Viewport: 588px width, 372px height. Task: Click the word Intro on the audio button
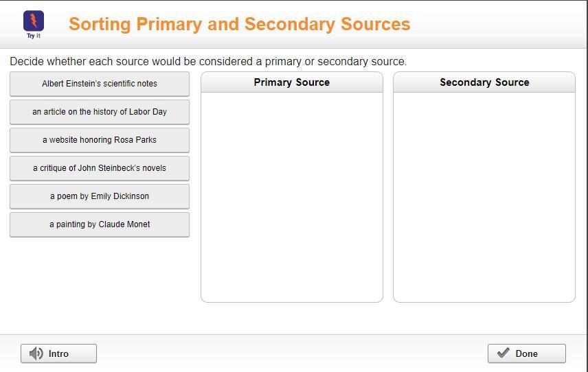[x=58, y=353]
